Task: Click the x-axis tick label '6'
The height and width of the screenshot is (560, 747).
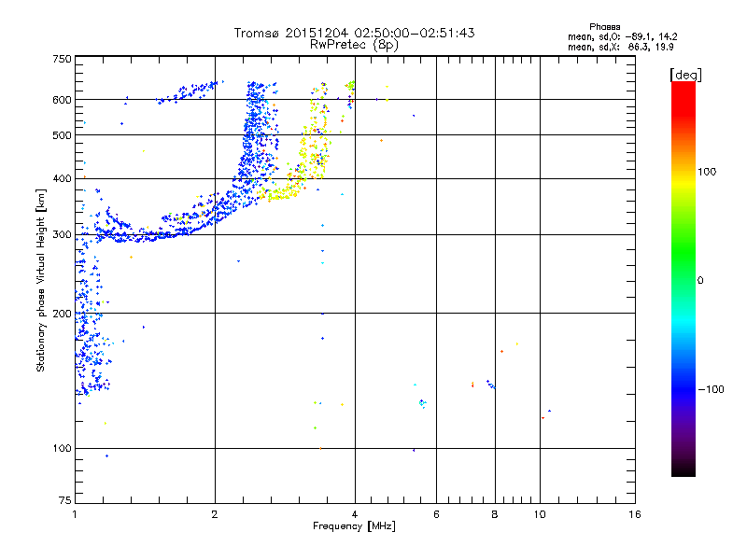Action: pyautogui.click(x=436, y=514)
